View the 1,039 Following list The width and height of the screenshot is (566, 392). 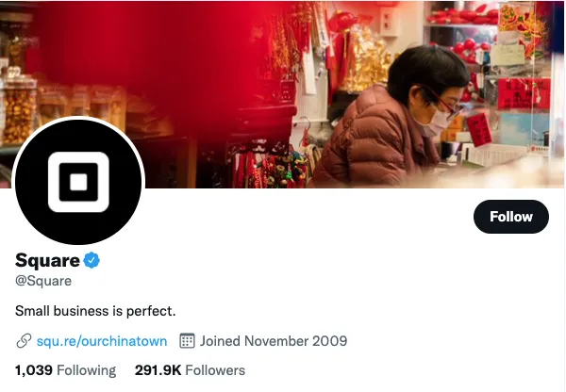coord(65,370)
